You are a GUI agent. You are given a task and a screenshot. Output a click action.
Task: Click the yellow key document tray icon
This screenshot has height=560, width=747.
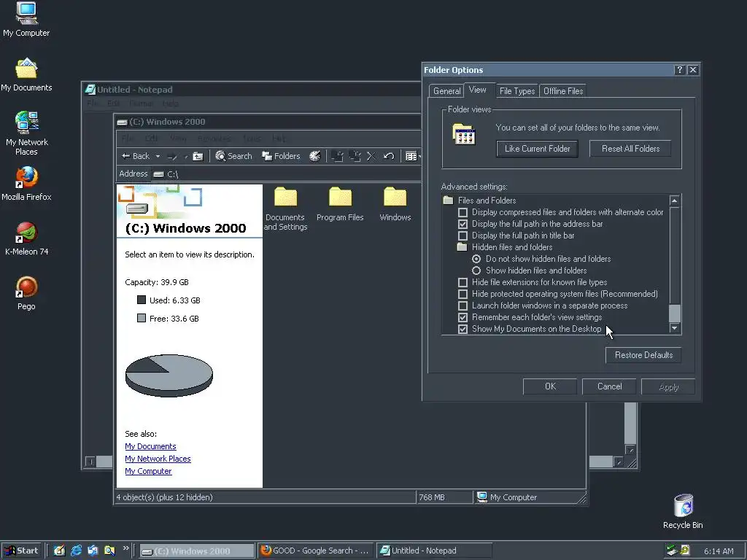(685, 551)
